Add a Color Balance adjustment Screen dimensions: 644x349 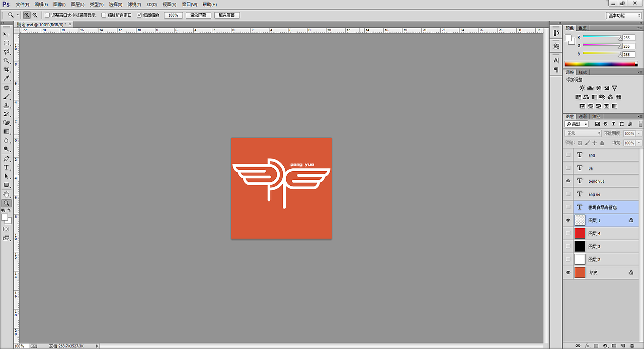(x=586, y=97)
